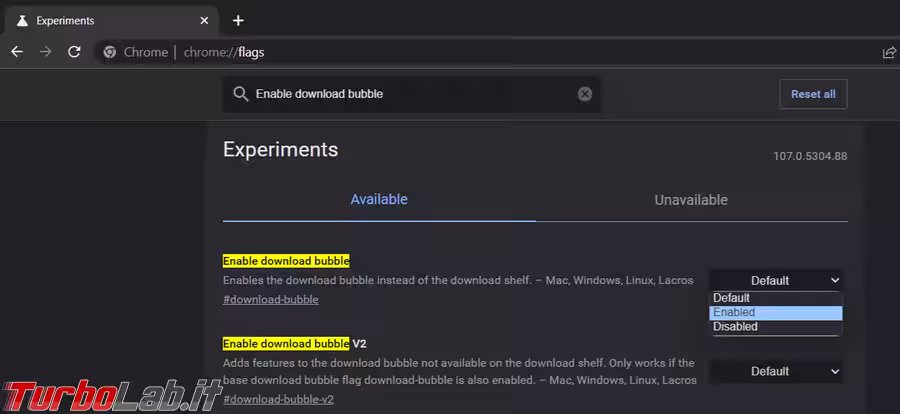The height and width of the screenshot is (414, 900).
Task: Reload the page with refresh icon
Action: (x=74, y=52)
